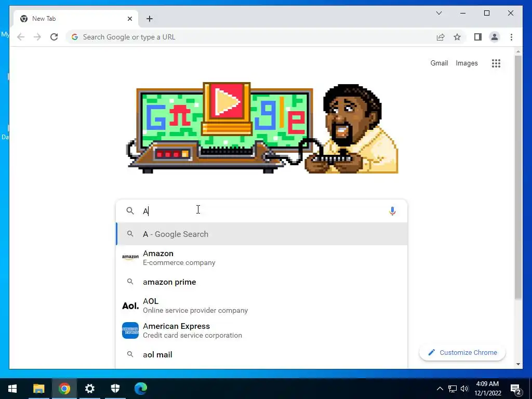Click the Aol. logo in suggestions
This screenshot has width=532, height=399.
click(x=130, y=305)
